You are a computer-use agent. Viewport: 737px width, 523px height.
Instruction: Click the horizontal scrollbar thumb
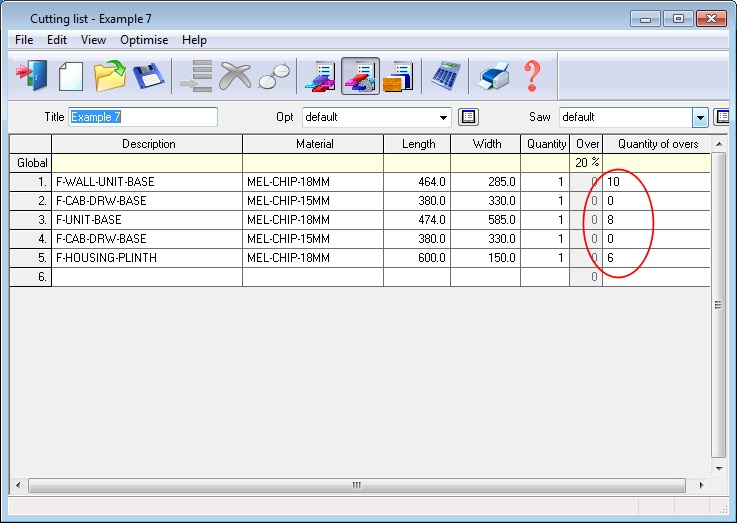point(357,485)
